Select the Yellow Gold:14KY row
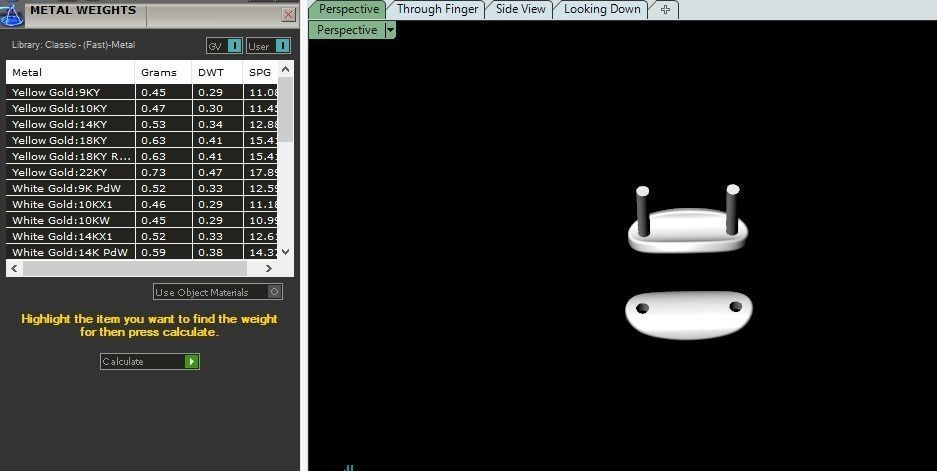This screenshot has width=937, height=471. tap(142, 124)
